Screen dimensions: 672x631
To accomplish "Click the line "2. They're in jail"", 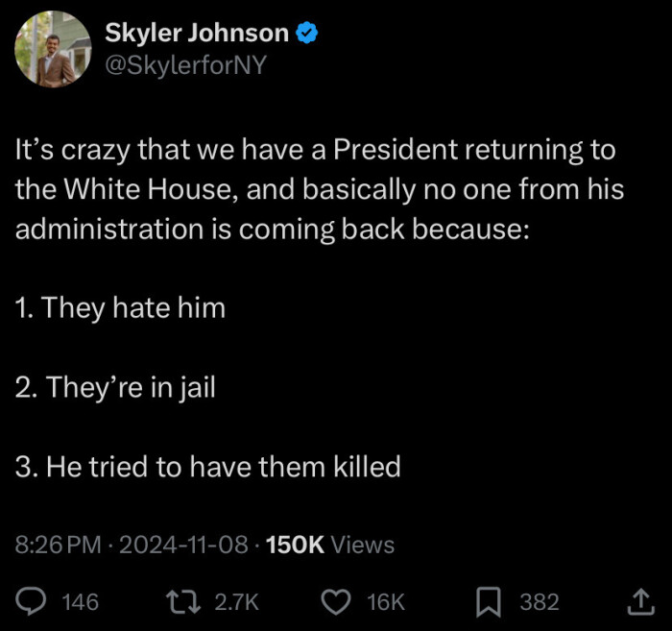I will [115, 388].
